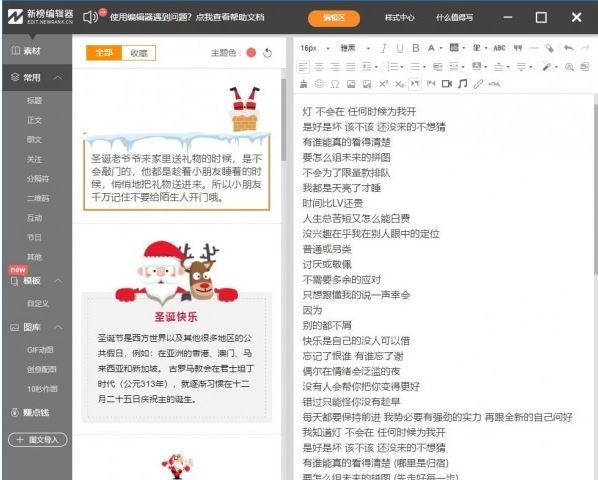Insert a hyperlink with chain icon

coord(478,84)
